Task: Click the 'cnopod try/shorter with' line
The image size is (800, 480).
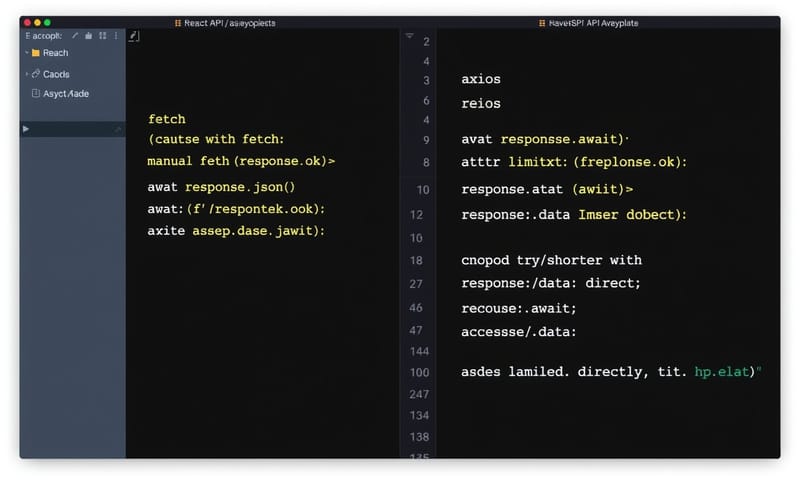Action: pos(552,260)
